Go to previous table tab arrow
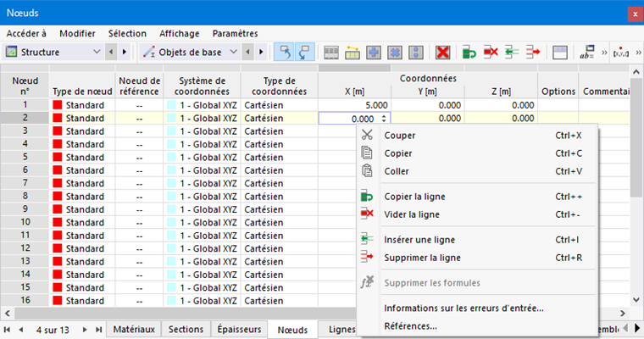The image size is (644, 339). tap(20, 330)
